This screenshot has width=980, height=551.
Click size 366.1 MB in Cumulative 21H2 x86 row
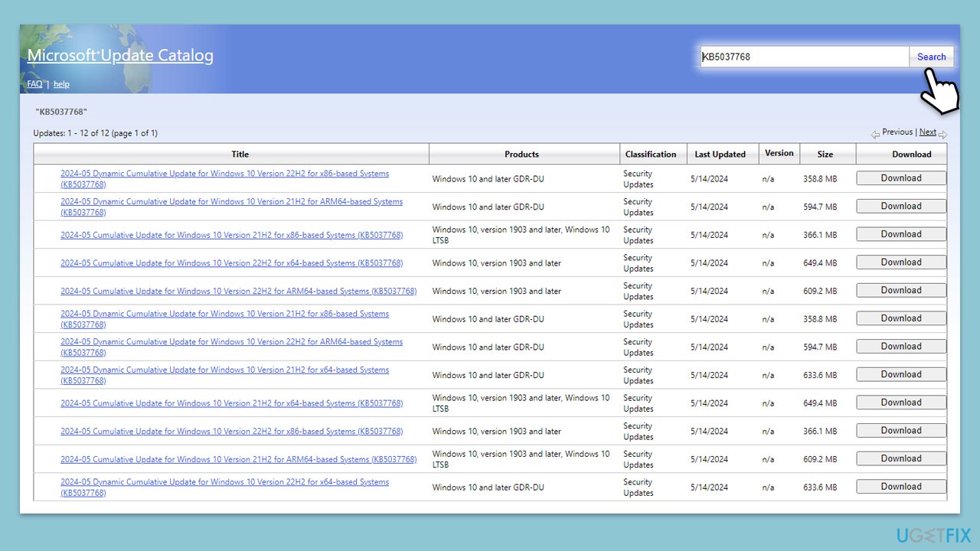(820, 235)
